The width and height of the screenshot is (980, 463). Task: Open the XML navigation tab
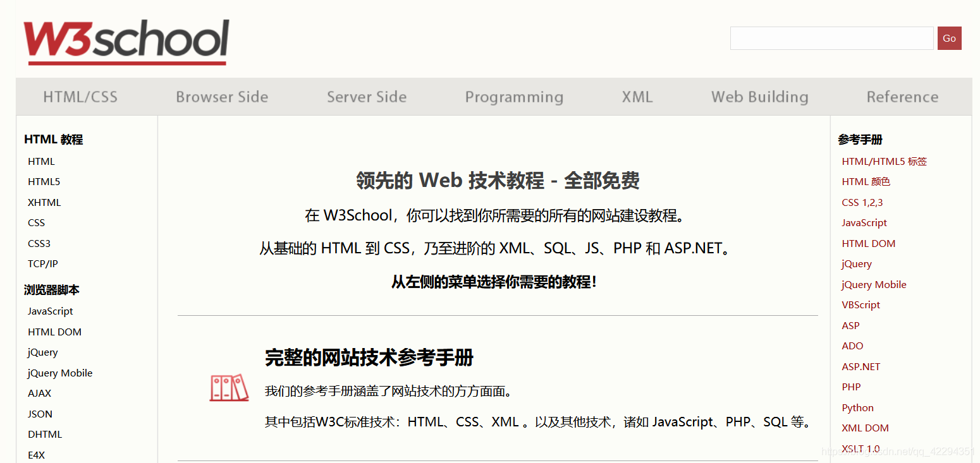637,97
